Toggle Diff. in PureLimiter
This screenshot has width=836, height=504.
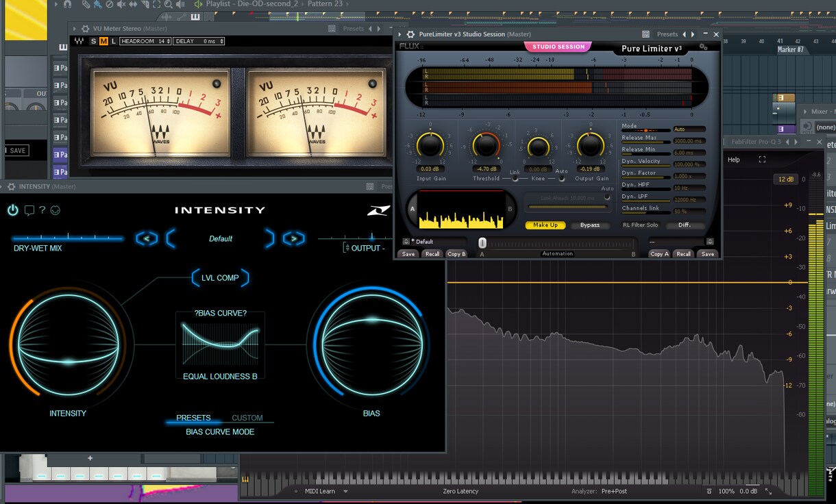click(x=684, y=225)
